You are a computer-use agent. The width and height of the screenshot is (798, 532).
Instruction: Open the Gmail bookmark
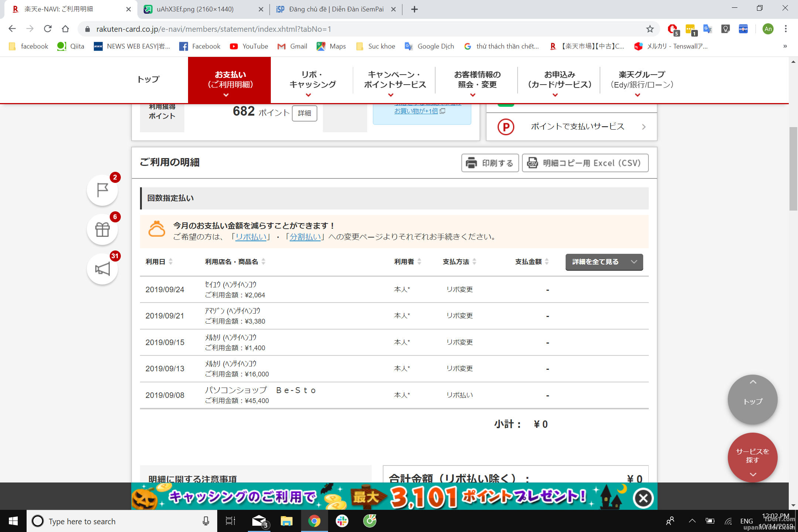click(x=293, y=46)
